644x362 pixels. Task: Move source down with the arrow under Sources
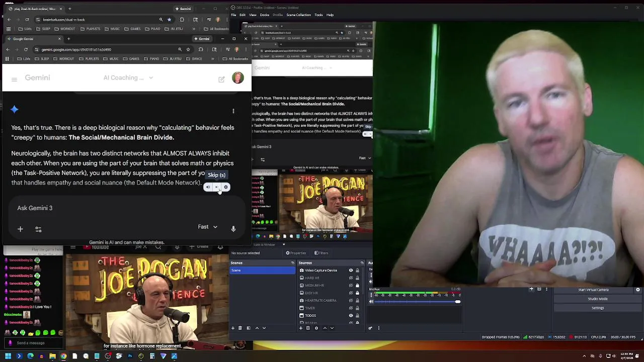[332, 328]
